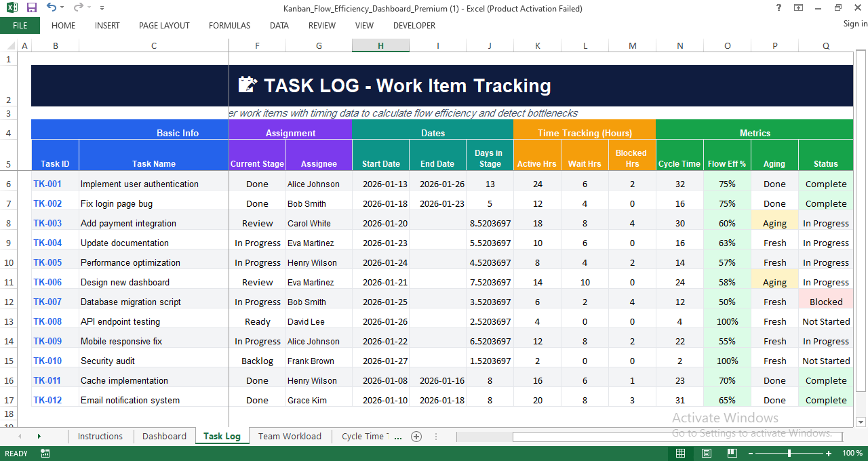Click the FILE menu
Viewport: 868px width, 461px height.
(20, 25)
